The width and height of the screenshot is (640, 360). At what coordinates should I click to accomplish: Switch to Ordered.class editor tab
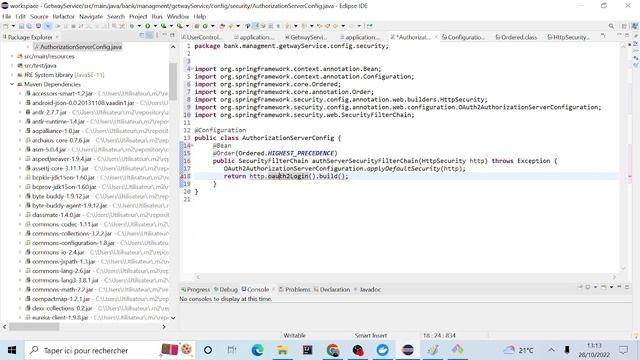[516, 37]
